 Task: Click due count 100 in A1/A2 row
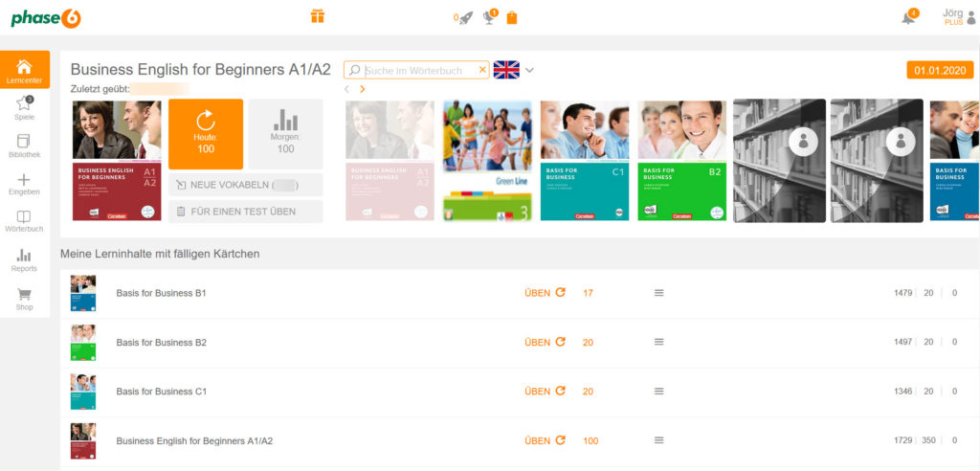(590, 440)
